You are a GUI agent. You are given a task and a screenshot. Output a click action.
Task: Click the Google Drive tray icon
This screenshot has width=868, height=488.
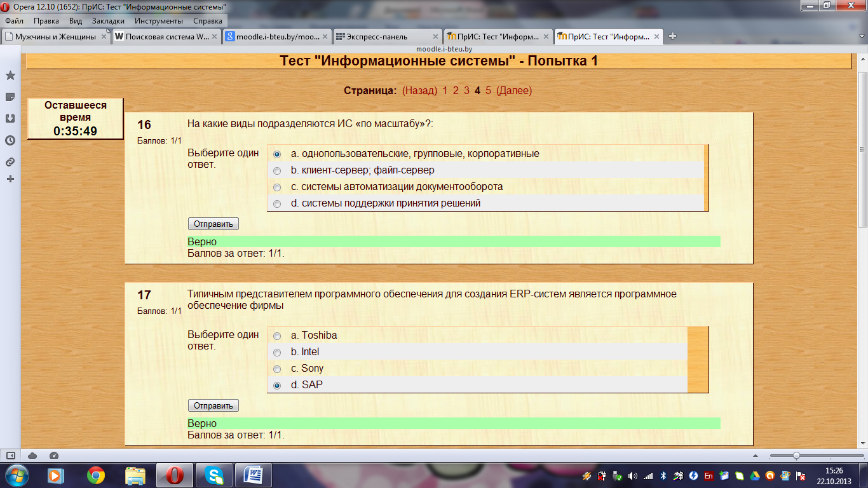point(754,475)
